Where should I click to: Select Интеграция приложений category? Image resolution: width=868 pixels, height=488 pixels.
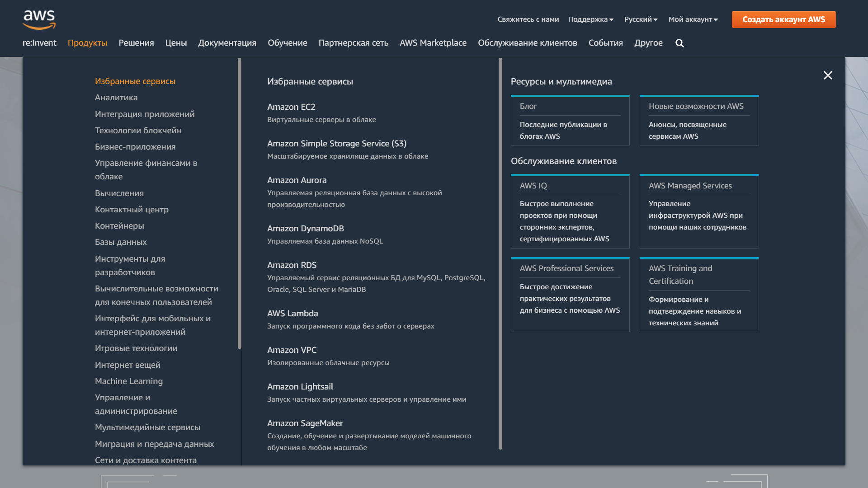click(x=145, y=114)
